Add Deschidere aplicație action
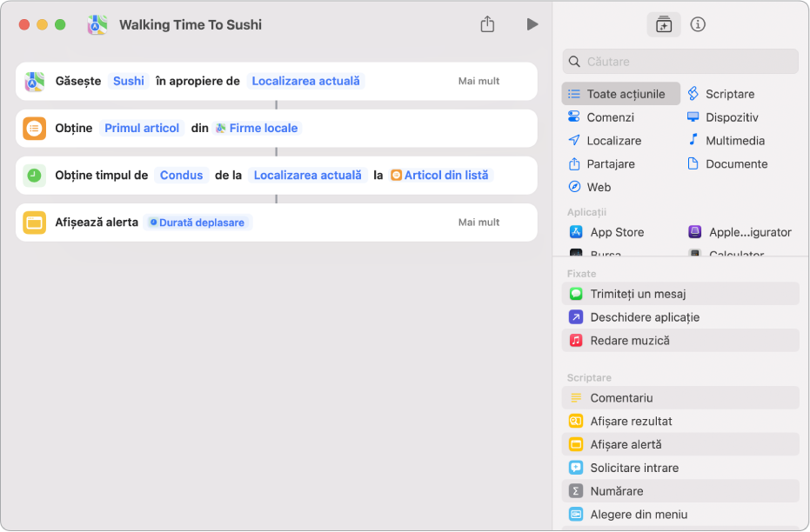Viewport: 810px width, 532px height. pos(680,317)
